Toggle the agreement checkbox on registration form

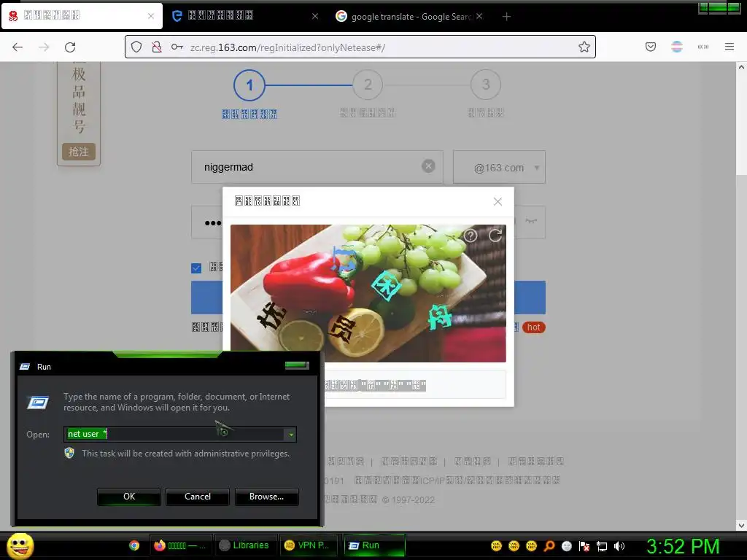click(196, 268)
